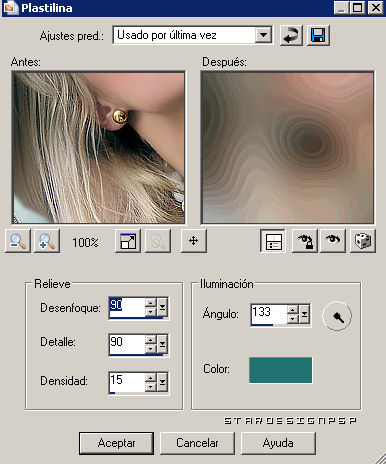The image size is (386, 464).
Task: Click the Ayuda button
Action: (278, 443)
